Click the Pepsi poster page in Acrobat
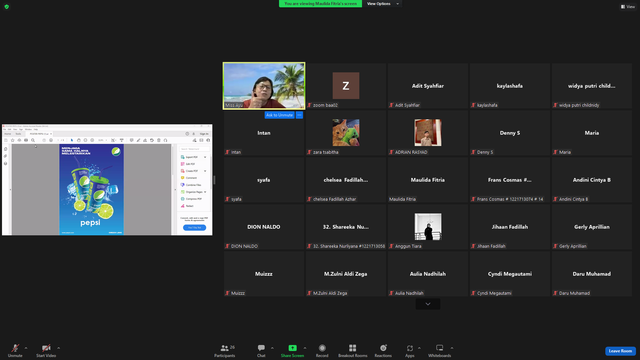 pos(91,189)
